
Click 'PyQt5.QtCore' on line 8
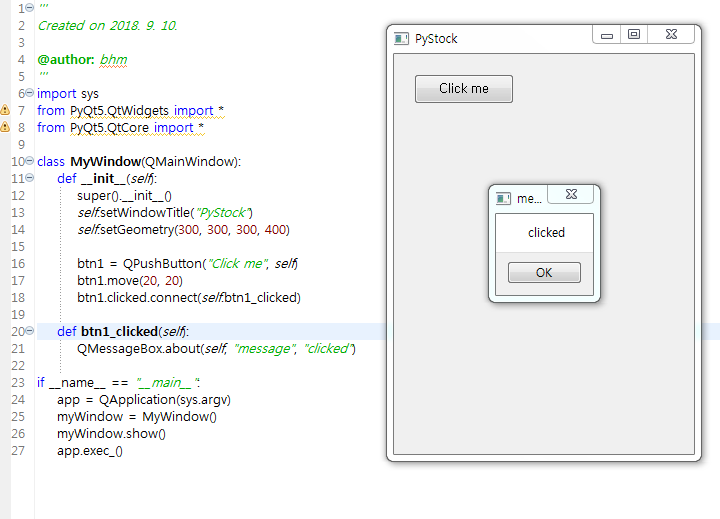click(x=109, y=128)
